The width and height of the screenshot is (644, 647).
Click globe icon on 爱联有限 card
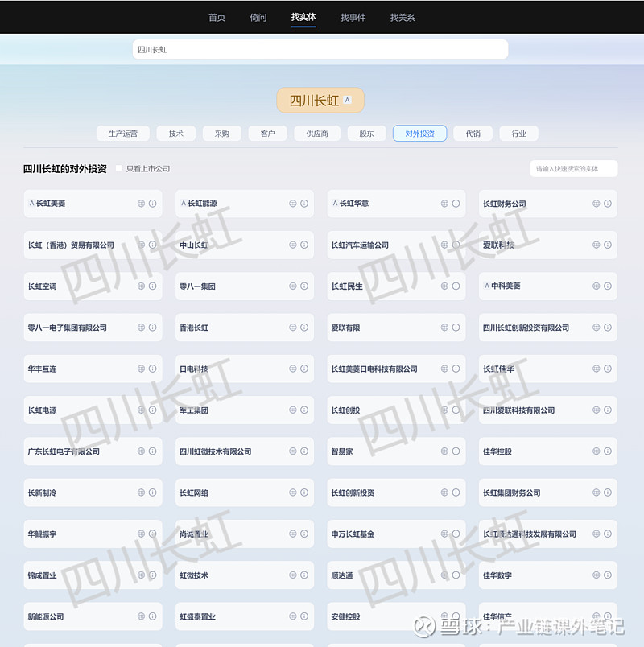point(444,328)
